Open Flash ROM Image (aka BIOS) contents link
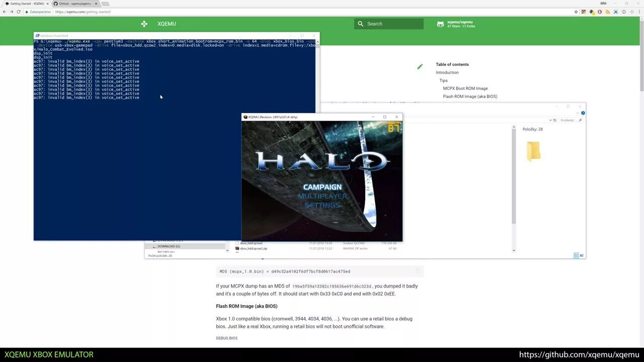Image resolution: width=644 pixels, height=362 pixels. pos(470,97)
